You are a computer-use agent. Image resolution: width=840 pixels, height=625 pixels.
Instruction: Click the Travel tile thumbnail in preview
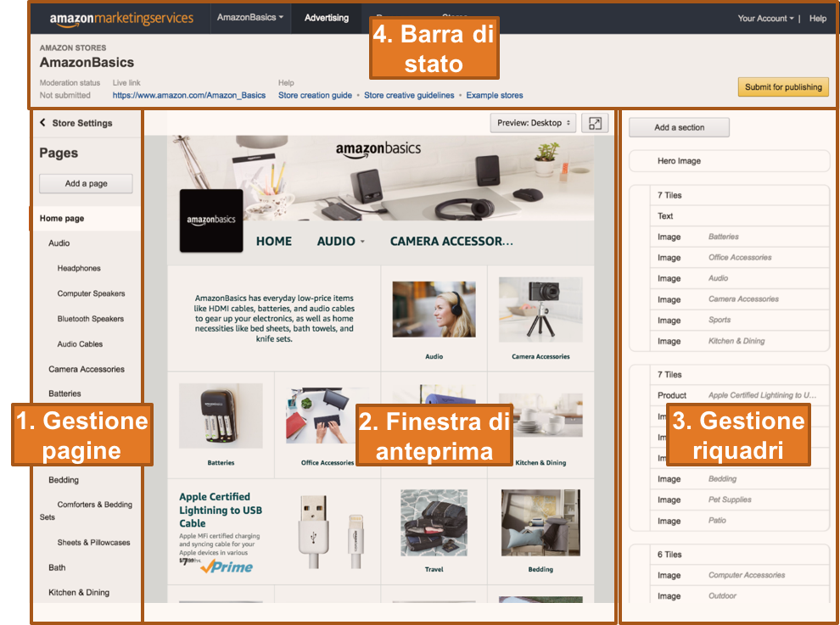(434, 522)
